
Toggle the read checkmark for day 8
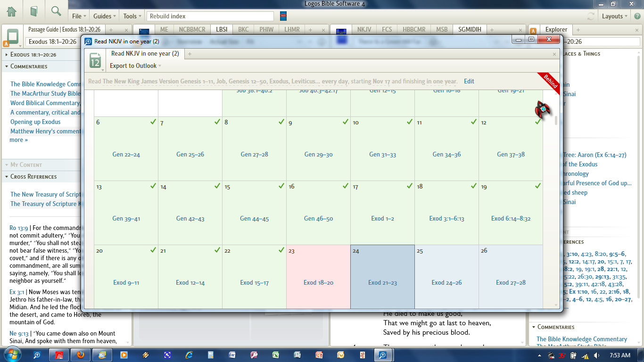click(281, 122)
